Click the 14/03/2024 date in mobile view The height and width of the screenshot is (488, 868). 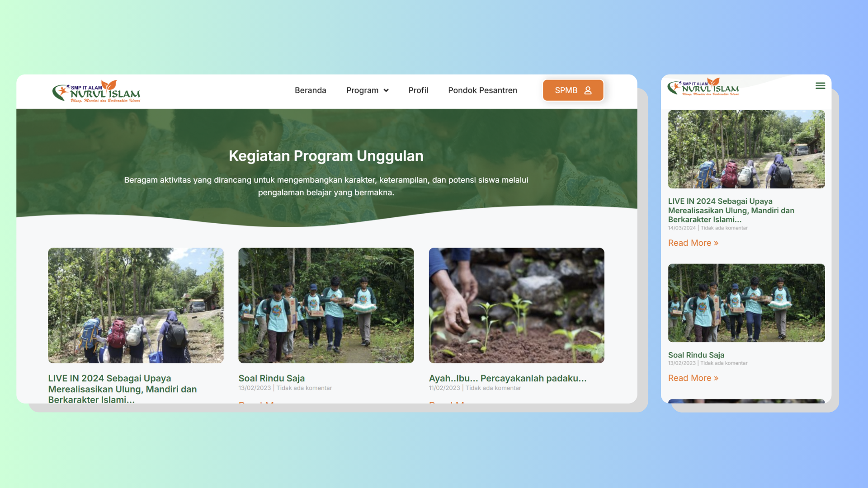pyautogui.click(x=682, y=228)
